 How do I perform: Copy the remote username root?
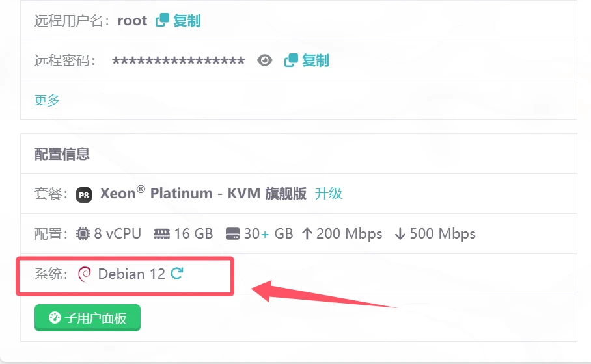[x=178, y=21]
